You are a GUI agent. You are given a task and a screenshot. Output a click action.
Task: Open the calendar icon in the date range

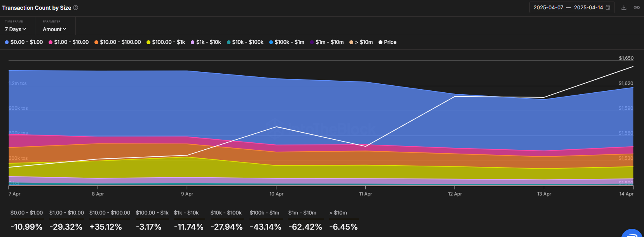(x=608, y=8)
